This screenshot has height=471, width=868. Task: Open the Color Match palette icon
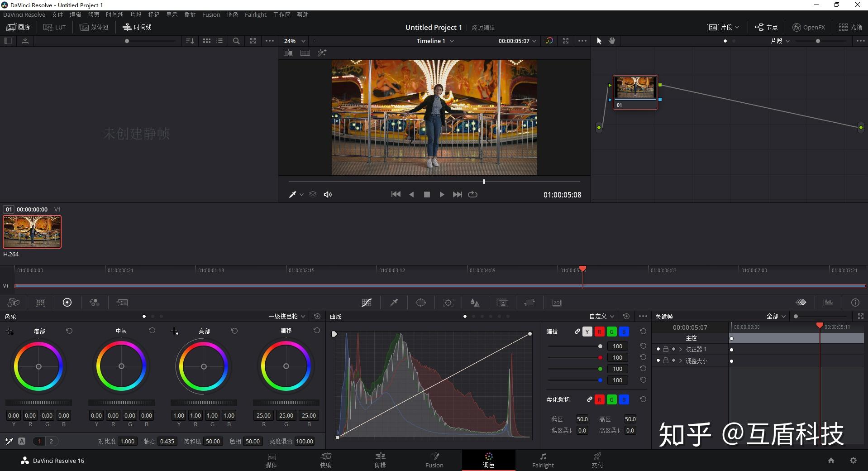point(41,303)
